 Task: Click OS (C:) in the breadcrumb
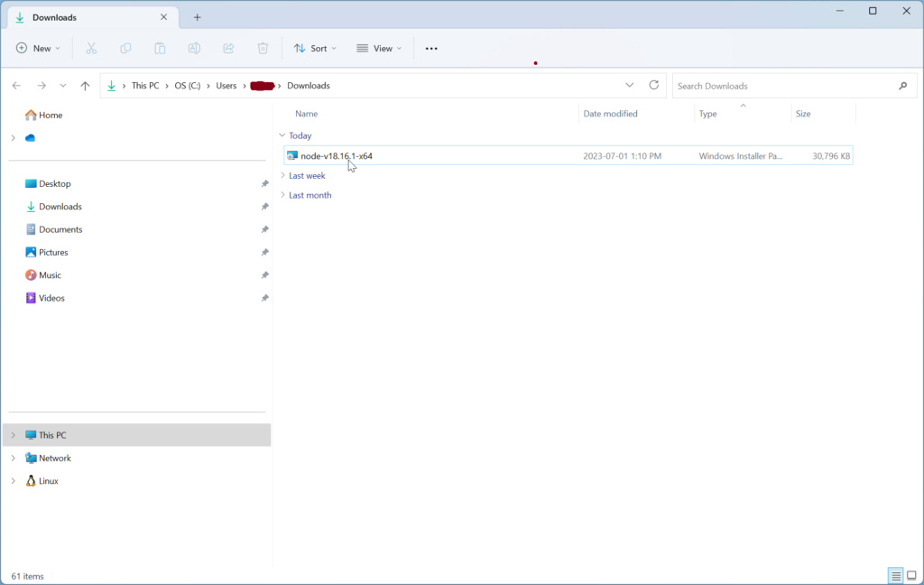click(188, 86)
